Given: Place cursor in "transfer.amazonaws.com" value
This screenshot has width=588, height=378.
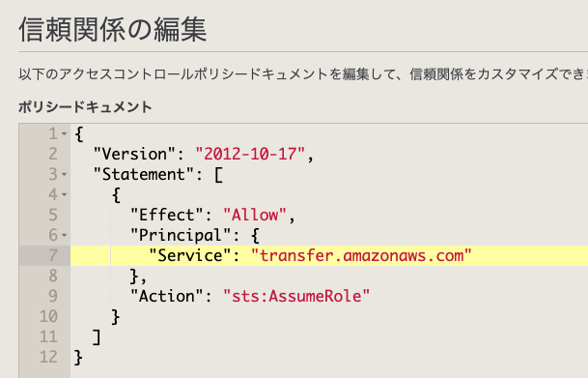Looking at the screenshot, I should 361,255.
